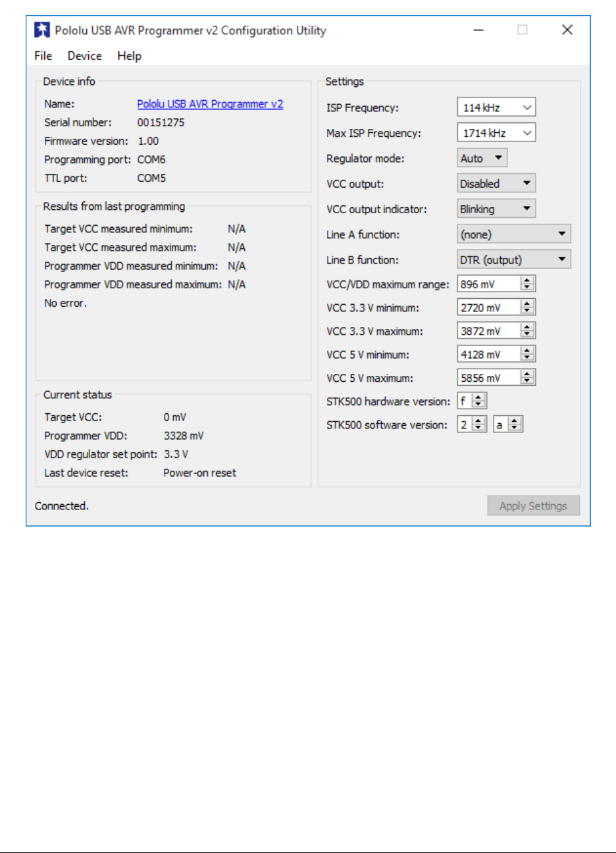Click STK500 software version major field
Viewport: 616px width, 853px height.
pyautogui.click(x=465, y=425)
